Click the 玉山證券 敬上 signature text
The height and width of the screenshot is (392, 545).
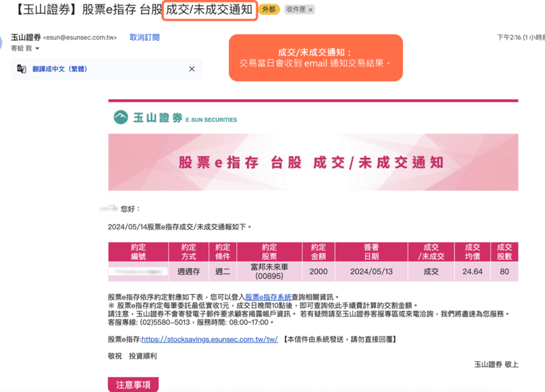pyautogui.click(x=497, y=364)
